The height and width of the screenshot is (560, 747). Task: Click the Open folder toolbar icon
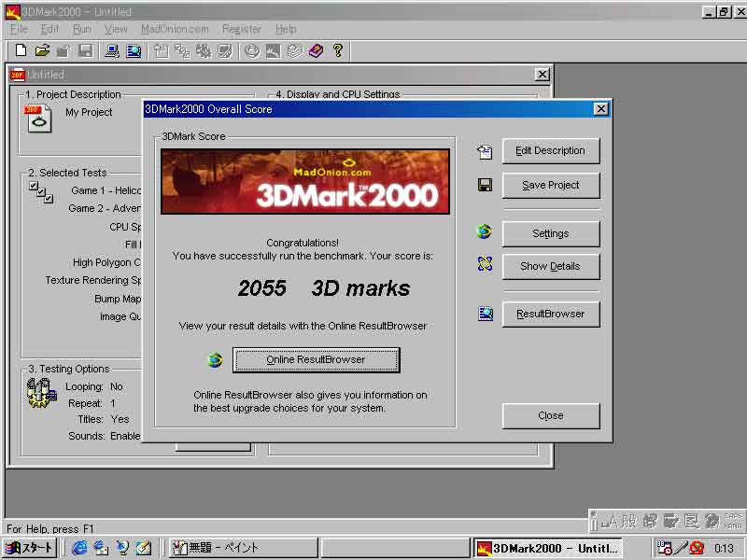(x=42, y=50)
